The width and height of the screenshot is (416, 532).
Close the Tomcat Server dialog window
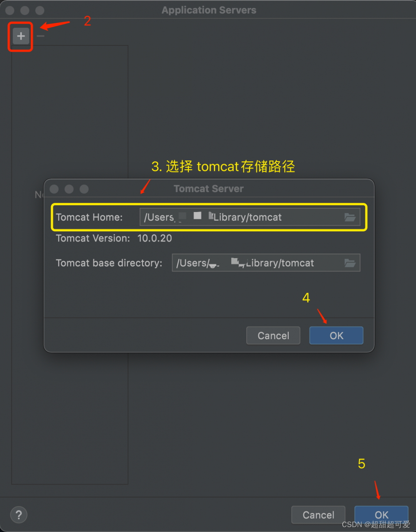[54, 189]
